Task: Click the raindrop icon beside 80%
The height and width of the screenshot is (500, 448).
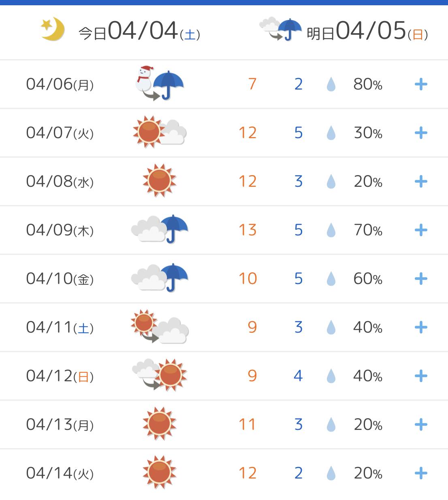Action: (x=331, y=84)
